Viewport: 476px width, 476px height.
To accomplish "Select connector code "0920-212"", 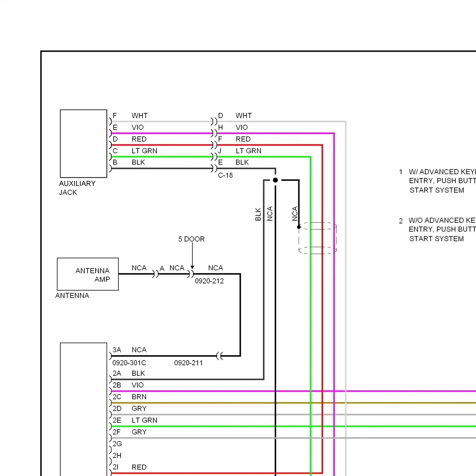I will (209, 281).
